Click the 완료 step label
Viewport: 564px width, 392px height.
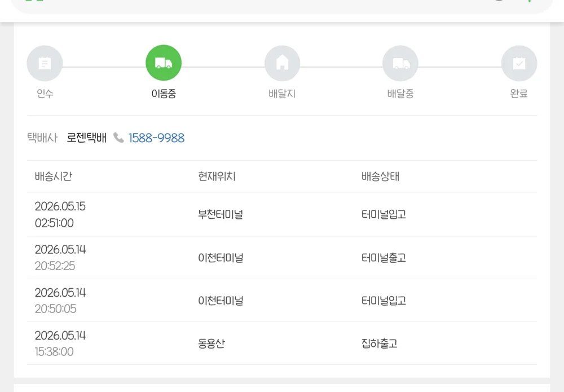519,94
